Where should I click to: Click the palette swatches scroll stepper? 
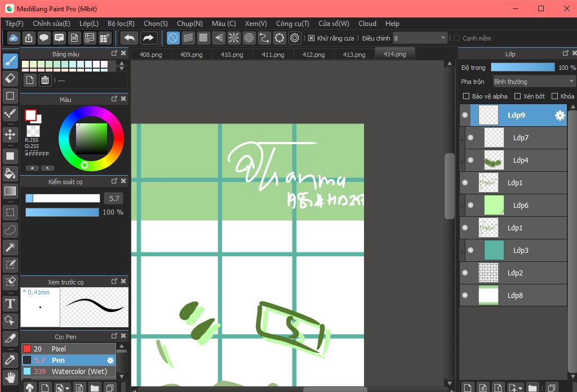coord(122,66)
